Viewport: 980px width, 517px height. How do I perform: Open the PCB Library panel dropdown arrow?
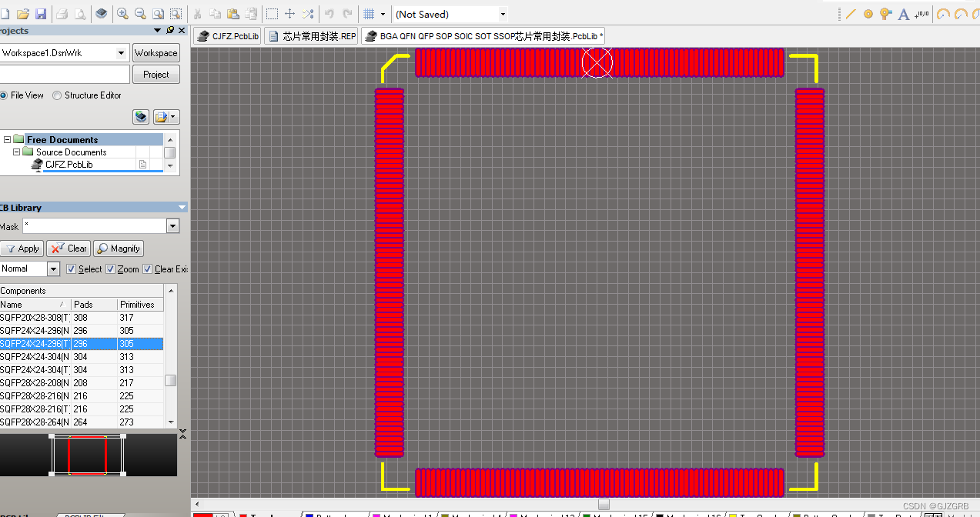(x=182, y=208)
